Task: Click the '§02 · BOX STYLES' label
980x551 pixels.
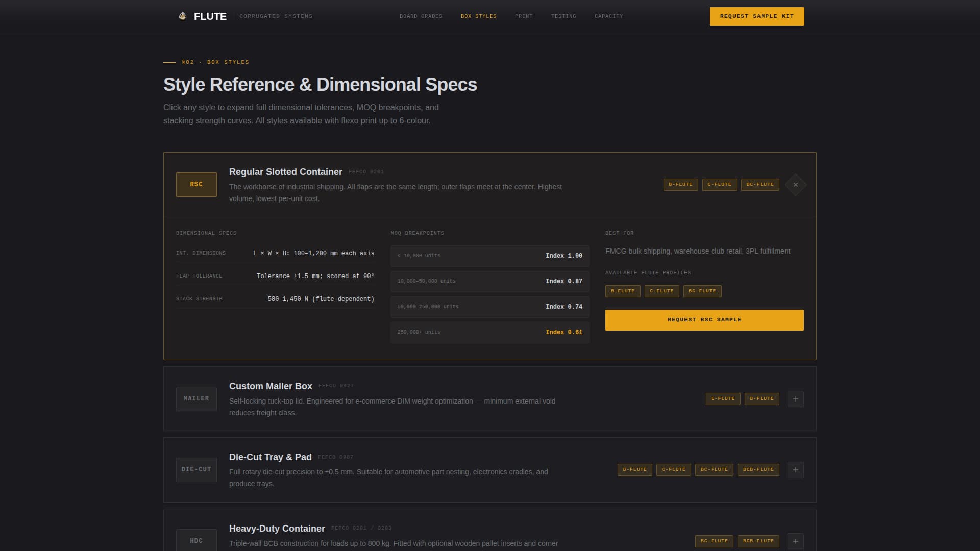Action: [x=215, y=62]
